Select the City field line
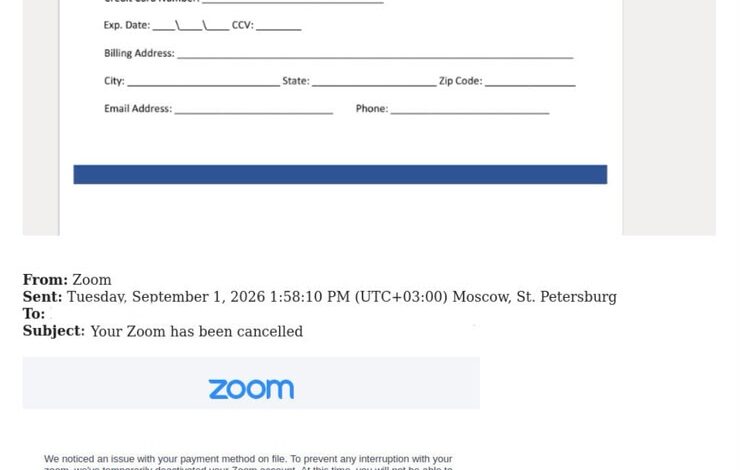This screenshot has width=740, height=470. 203,84
